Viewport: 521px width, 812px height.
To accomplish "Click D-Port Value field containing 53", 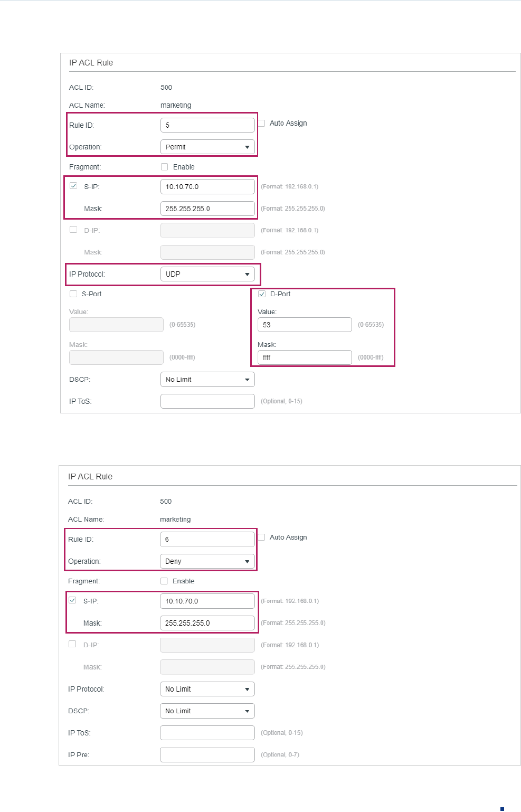I will 305,325.
